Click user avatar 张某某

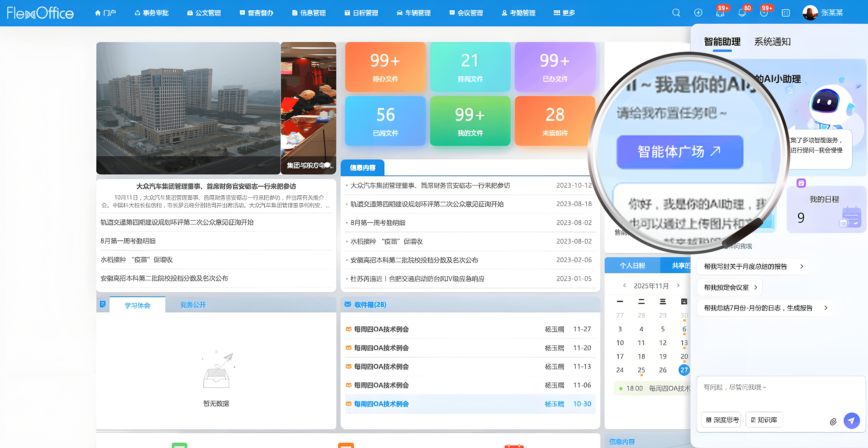point(810,13)
